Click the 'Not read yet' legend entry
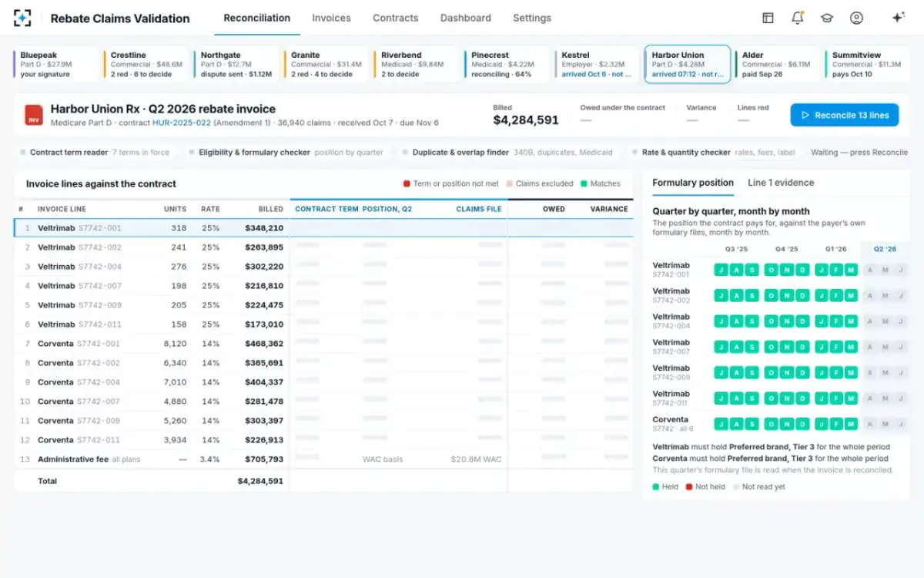Viewport: 924px width, 578px height. (759, 487)
